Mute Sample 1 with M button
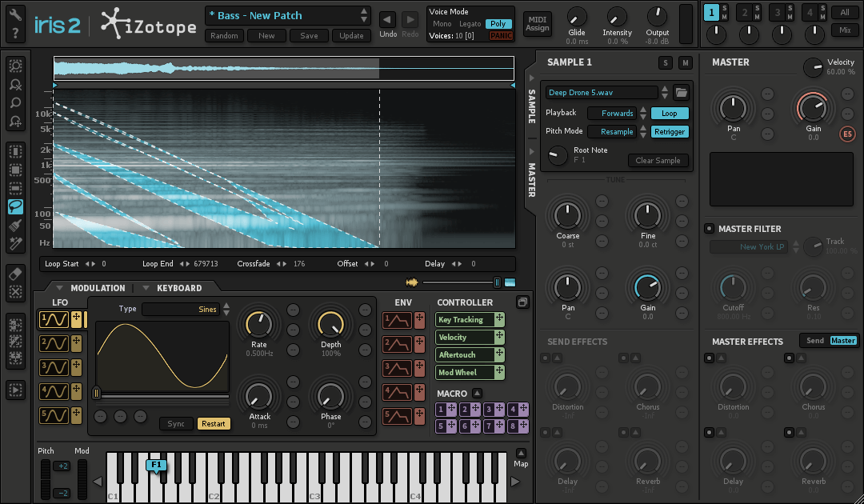 click(685, 62)
